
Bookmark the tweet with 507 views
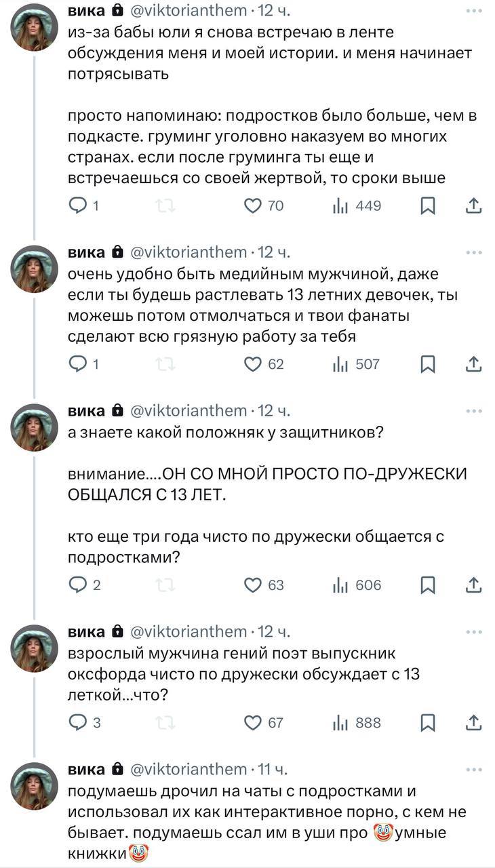point(427,364)
